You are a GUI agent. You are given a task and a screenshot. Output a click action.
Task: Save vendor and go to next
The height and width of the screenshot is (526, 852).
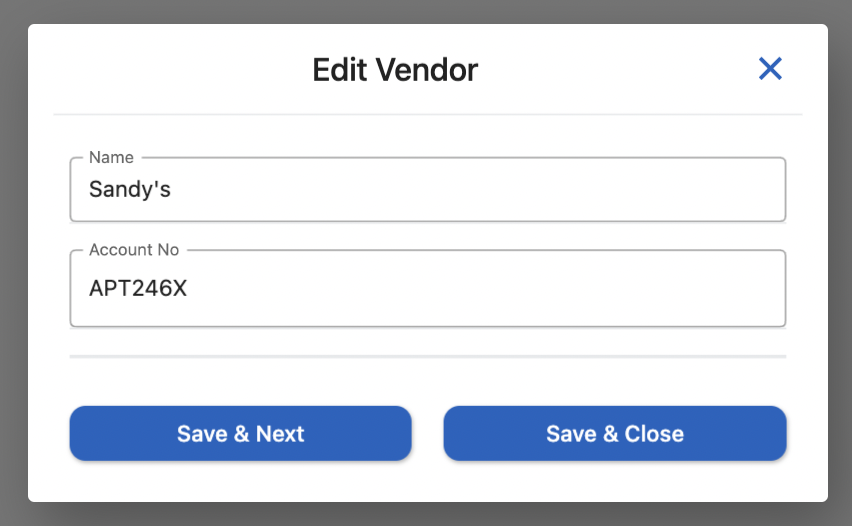[x=240, y=433]
